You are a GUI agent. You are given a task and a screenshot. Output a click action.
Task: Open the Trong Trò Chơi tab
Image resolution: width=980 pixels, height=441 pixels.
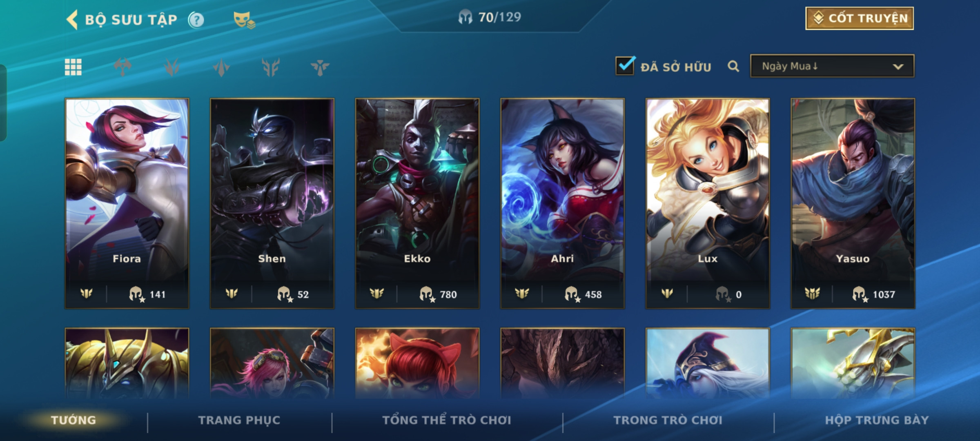pyautogui.click(x=668, y=420)
